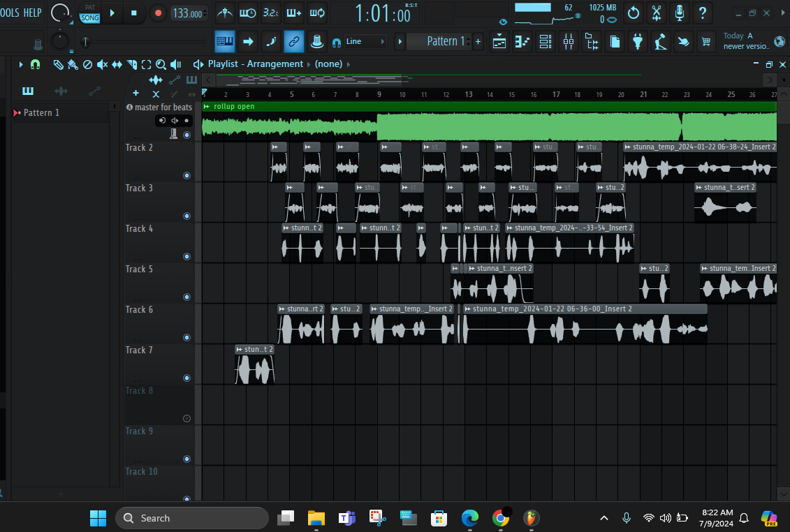Select the zoom magnifier tool in the playlist toolbar
The height and width of the screenshot is (532, 790).
click(x=160, y=64)
